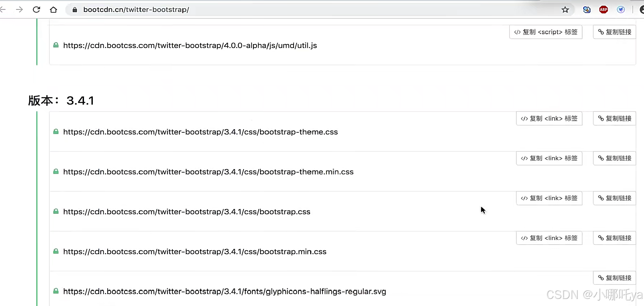644x306 pixels.
Task: Copy URL link of bootstrap-theme.min.css
Action: pyautogui.click(x=614, y=158)
